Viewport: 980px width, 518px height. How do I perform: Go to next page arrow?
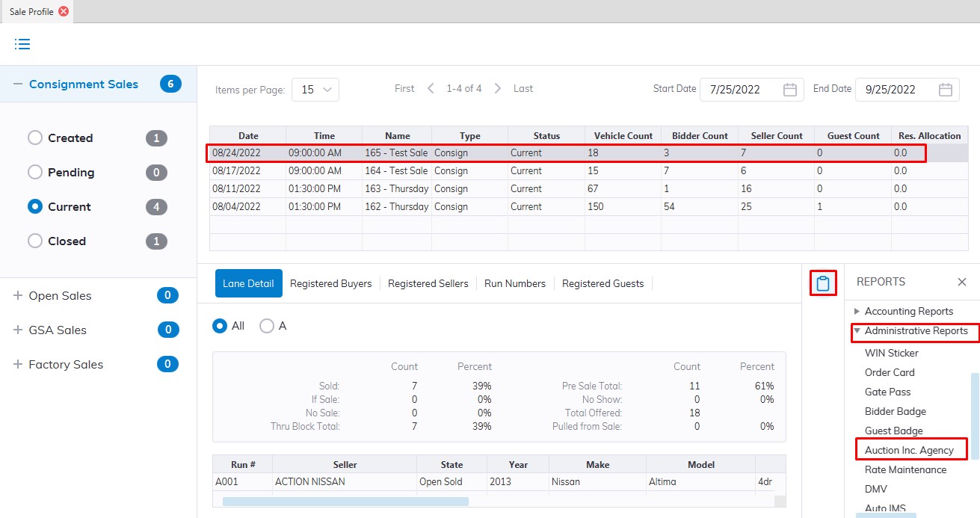[498, 88]
